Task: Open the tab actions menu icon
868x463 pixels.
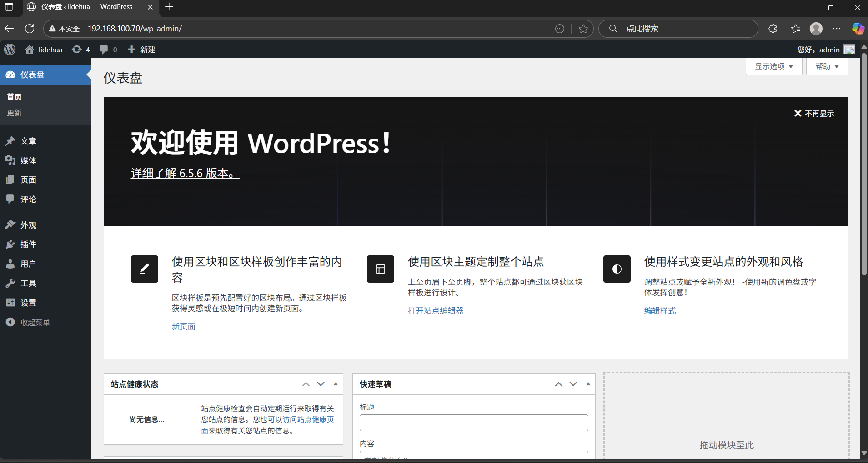Action: point(9,7)
